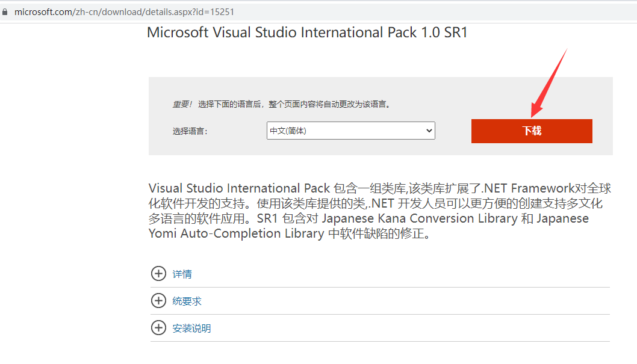Click the Microsoft Visual Studio International Pack title
This screenshot has width=637, height=364.
(307, 32)
